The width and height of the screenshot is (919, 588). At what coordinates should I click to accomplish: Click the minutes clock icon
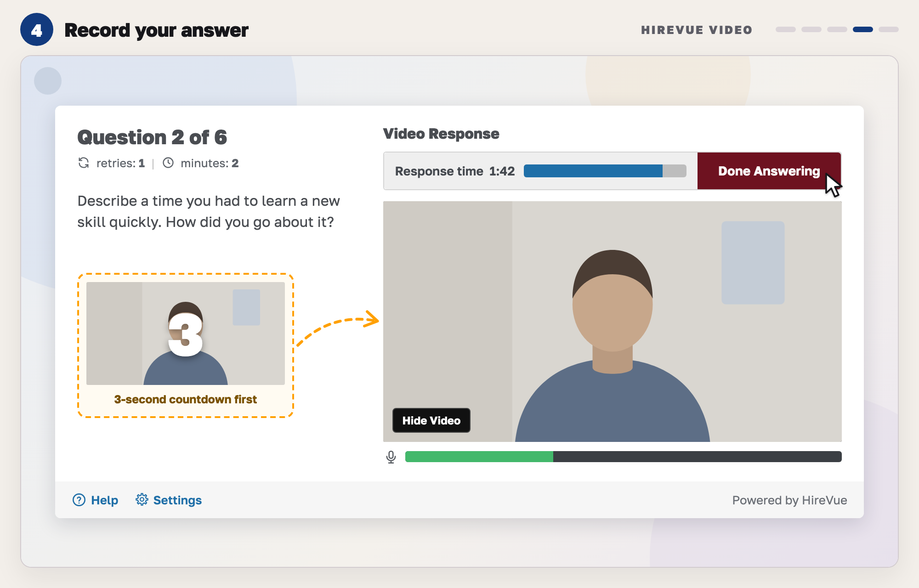[168, 163]
